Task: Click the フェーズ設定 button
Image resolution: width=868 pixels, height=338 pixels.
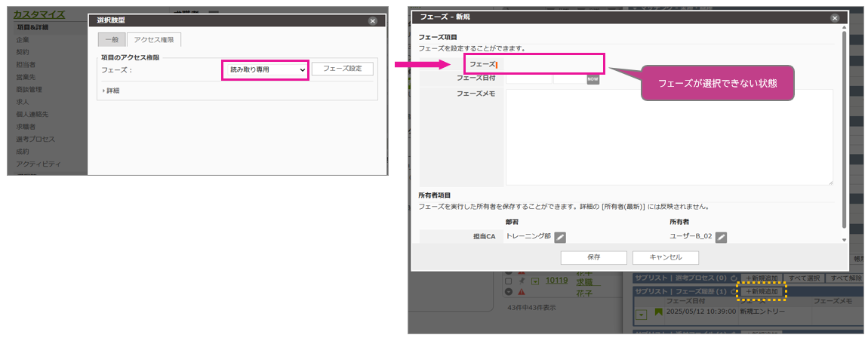Action: pos(342,69)
